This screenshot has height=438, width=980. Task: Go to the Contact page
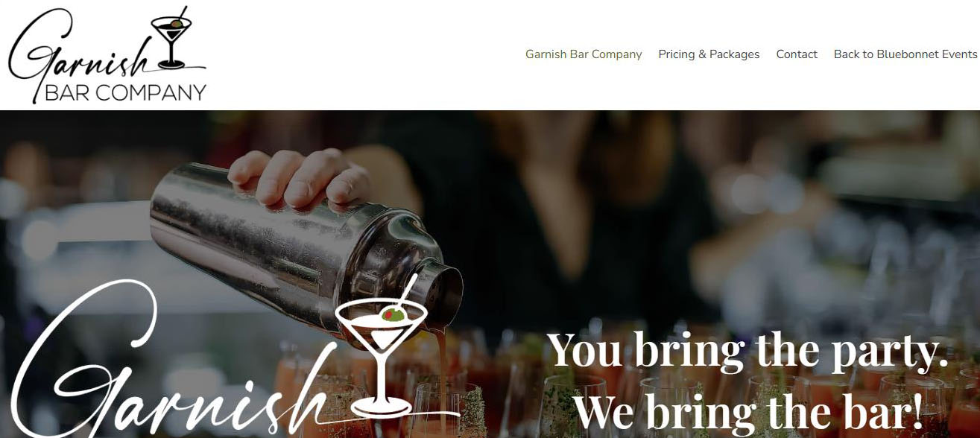point(797,54)
